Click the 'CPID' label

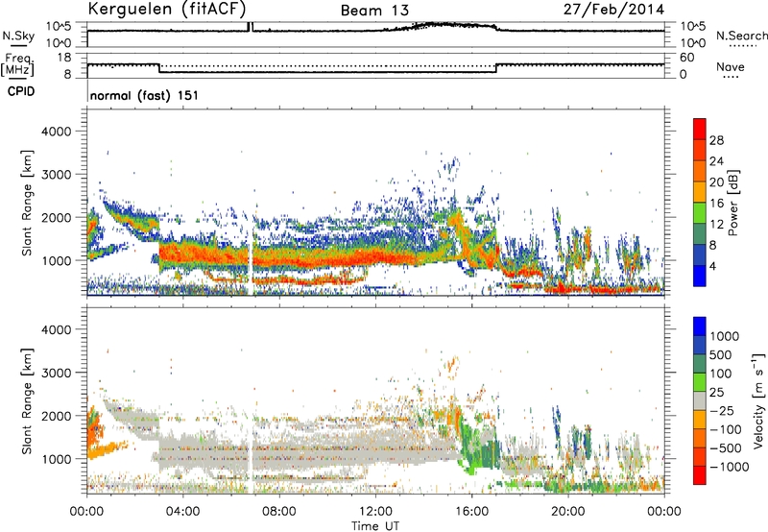21,91
